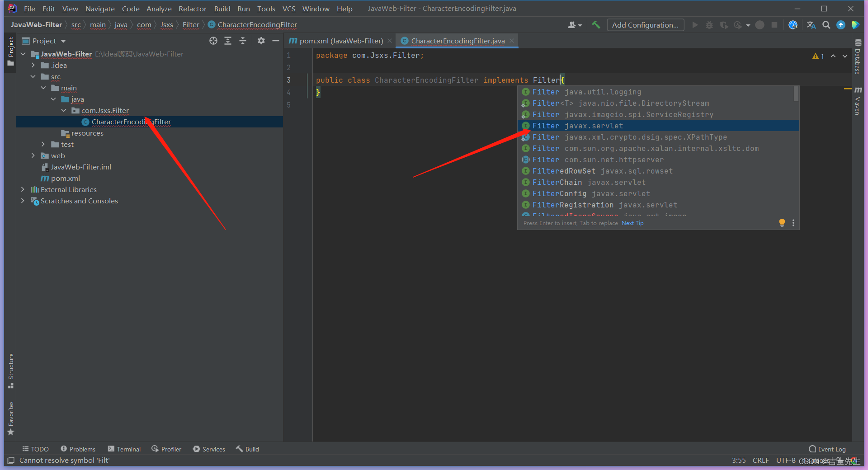Open the Build tool window
The image size is (868, 470).
[x=247, y=449]
